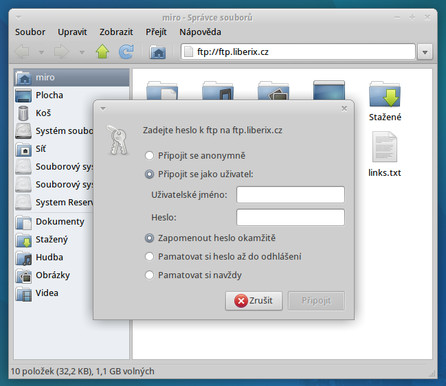Open Obrázky bookmark in the sidebar
Image resolution: width=446 pixels, height=386 pixels.
[54, 275]
